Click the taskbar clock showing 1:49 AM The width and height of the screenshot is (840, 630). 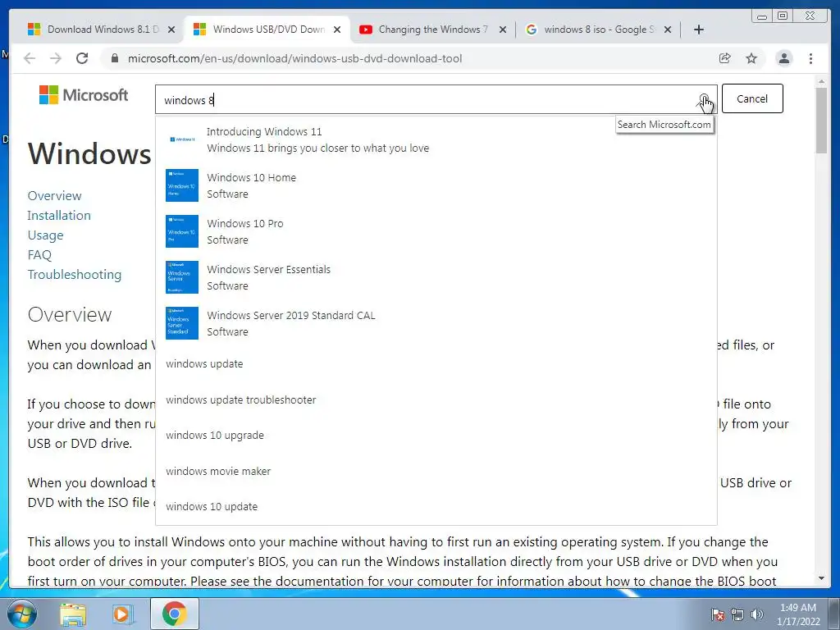[798, 614]
